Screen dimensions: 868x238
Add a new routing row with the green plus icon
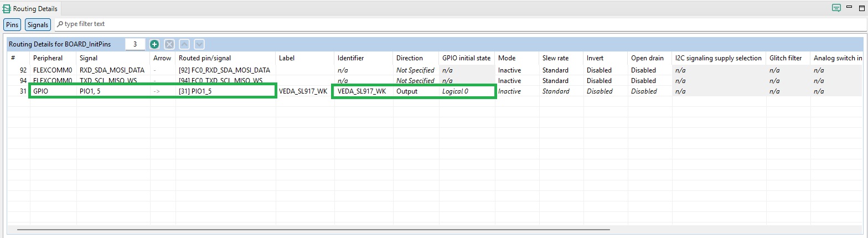[x=154, y=44]
